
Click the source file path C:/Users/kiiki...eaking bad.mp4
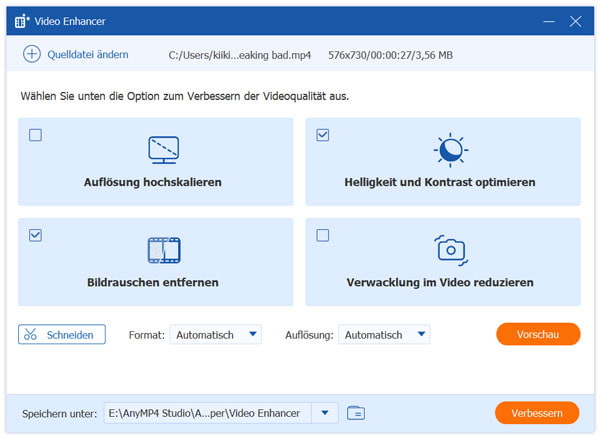tap(240, 55)
